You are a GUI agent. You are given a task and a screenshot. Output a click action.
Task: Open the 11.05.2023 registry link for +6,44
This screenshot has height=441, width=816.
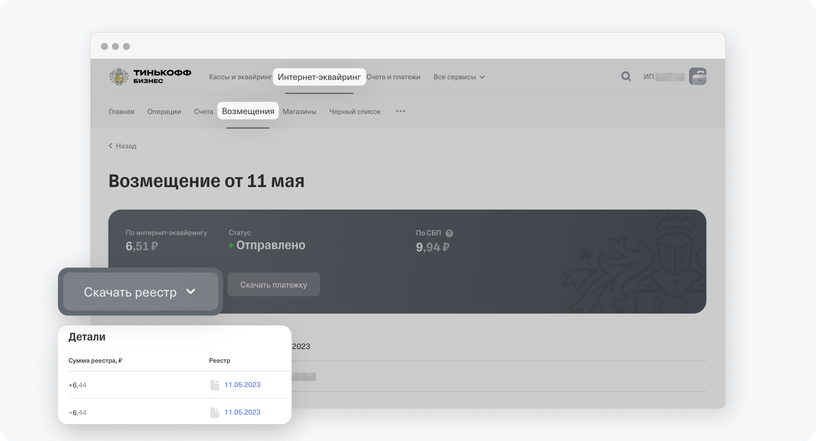243,385
